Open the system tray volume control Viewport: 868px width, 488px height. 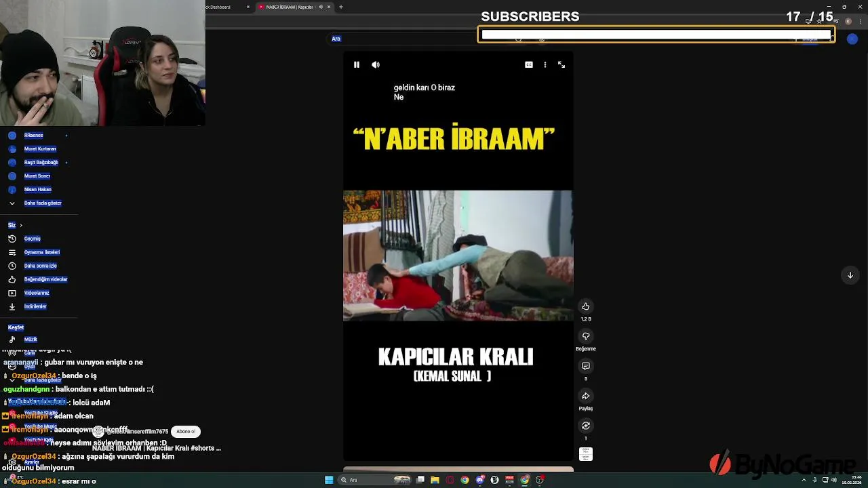[x=834, y=480]
